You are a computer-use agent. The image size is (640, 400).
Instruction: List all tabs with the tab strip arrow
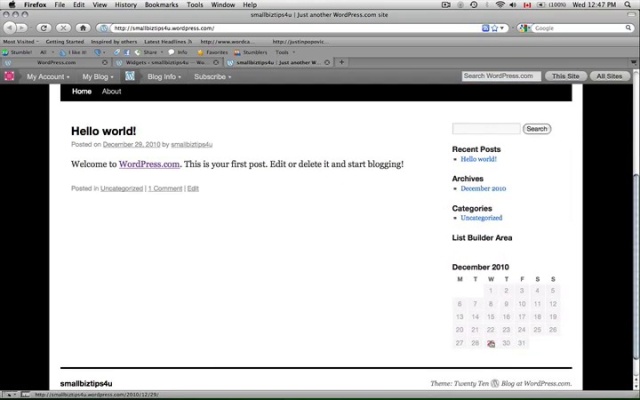tap(633, 62)
